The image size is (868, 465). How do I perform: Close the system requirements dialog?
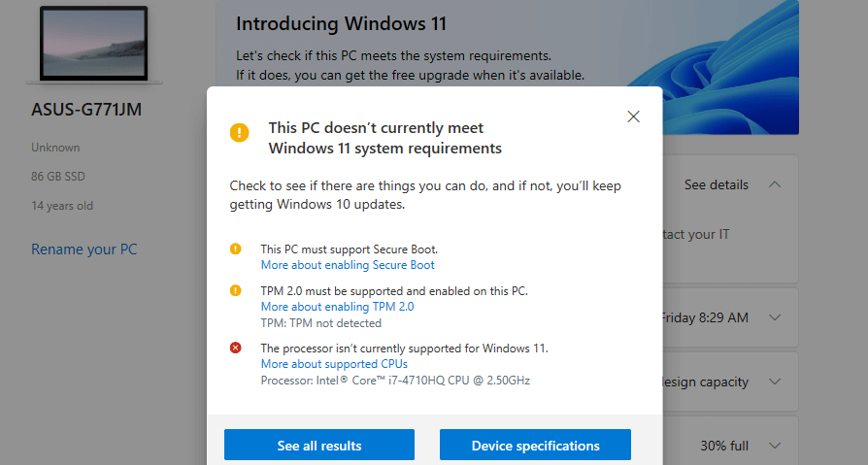[633, 116]
